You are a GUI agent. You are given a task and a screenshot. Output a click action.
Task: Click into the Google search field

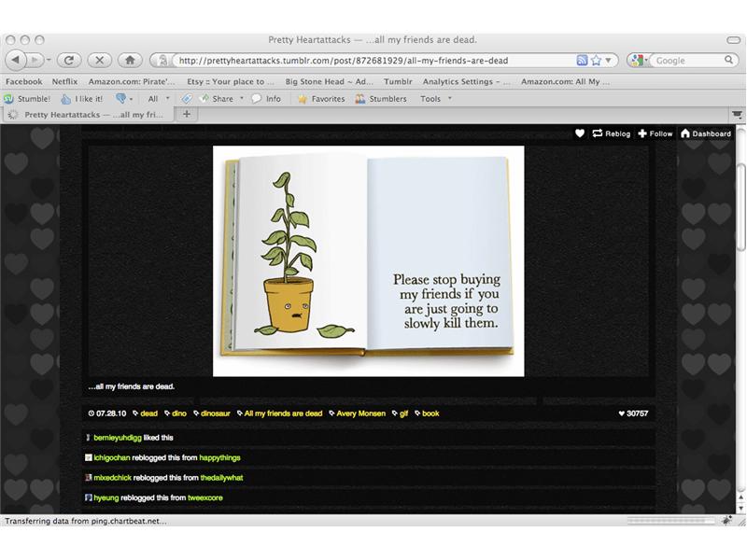click(687, 61)
